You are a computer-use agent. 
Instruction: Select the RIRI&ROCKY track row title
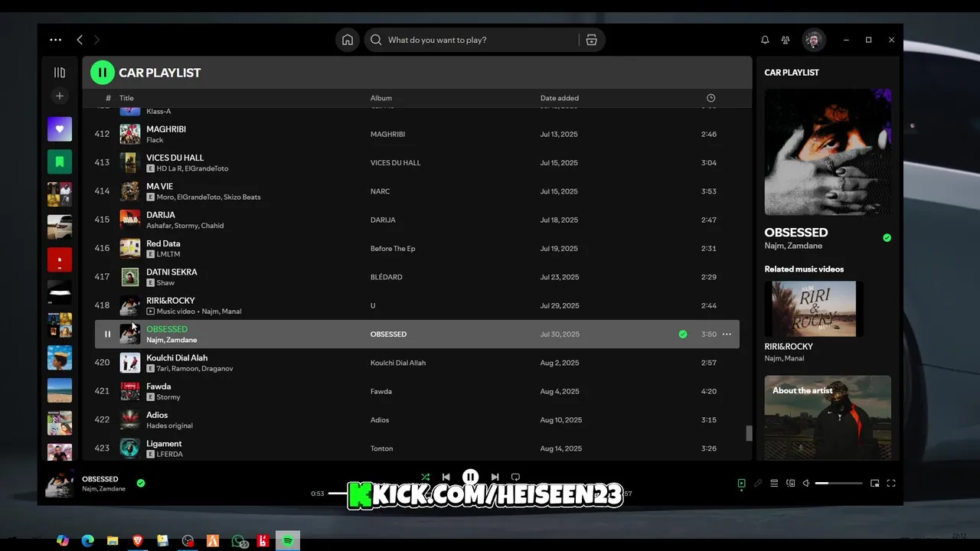pyautogui.click(x=171, y=301)
